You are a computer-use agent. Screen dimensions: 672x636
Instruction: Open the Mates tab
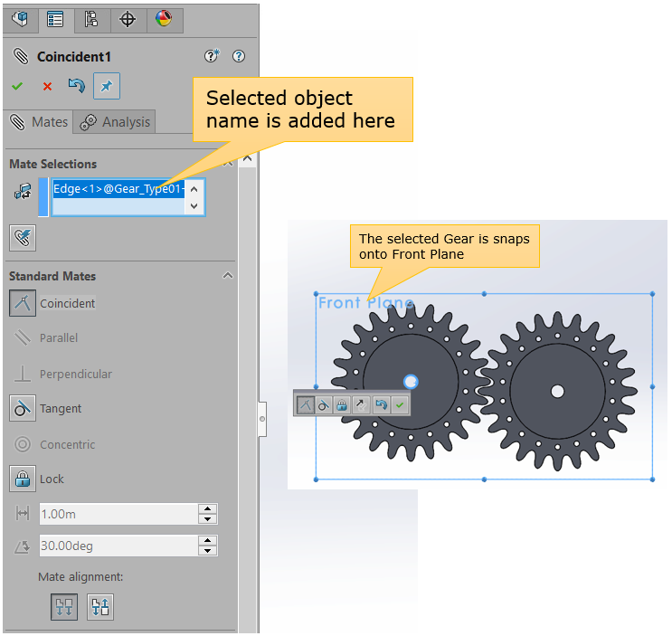[40, 122]
